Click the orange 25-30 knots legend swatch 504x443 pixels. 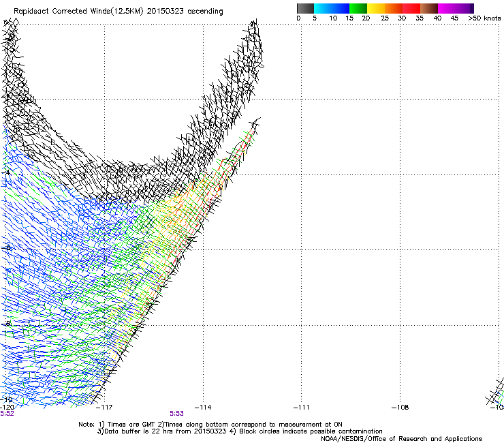click(394, 8)
